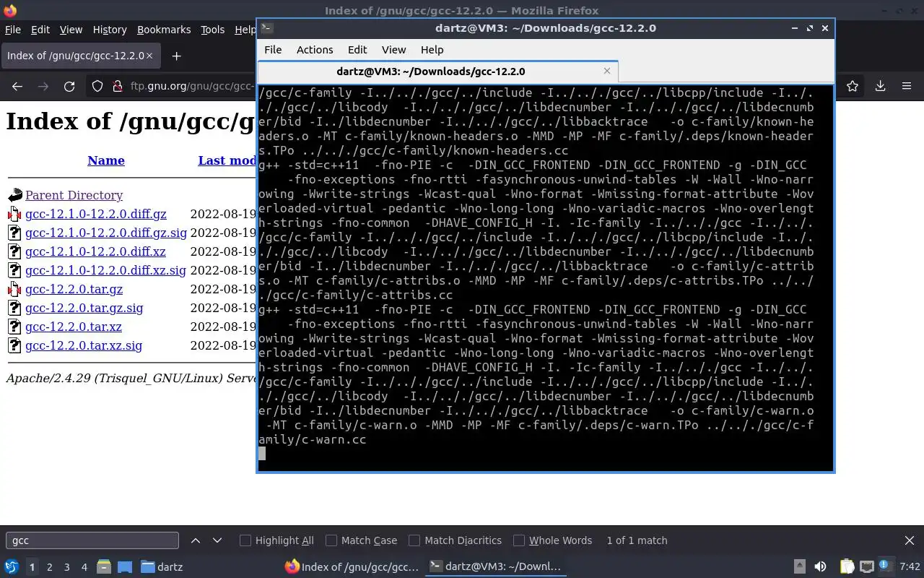Open Firefox View menu
This screenshot has height=578, width=924.
coord(71,30)
